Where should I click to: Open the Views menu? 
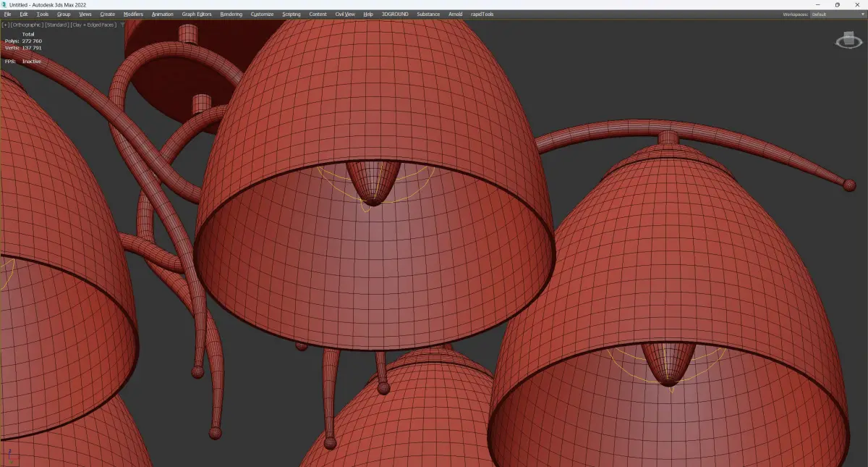[85, 14]
